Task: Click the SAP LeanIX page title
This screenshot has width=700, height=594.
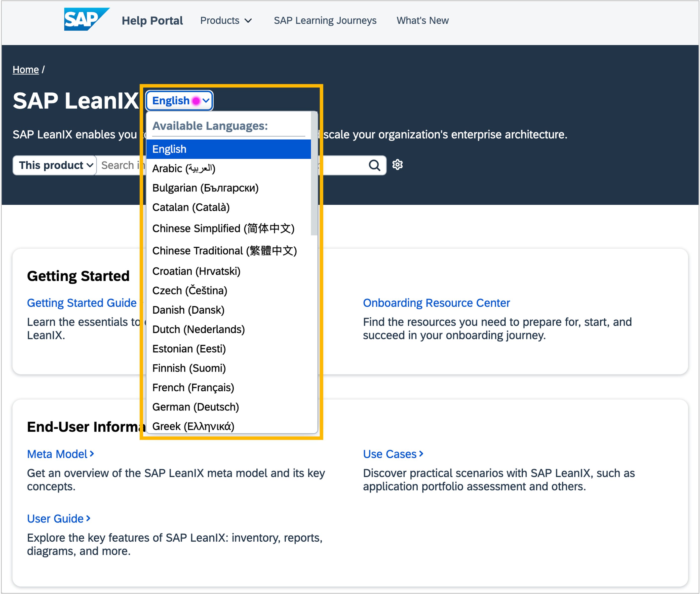Action: [76, 101]
